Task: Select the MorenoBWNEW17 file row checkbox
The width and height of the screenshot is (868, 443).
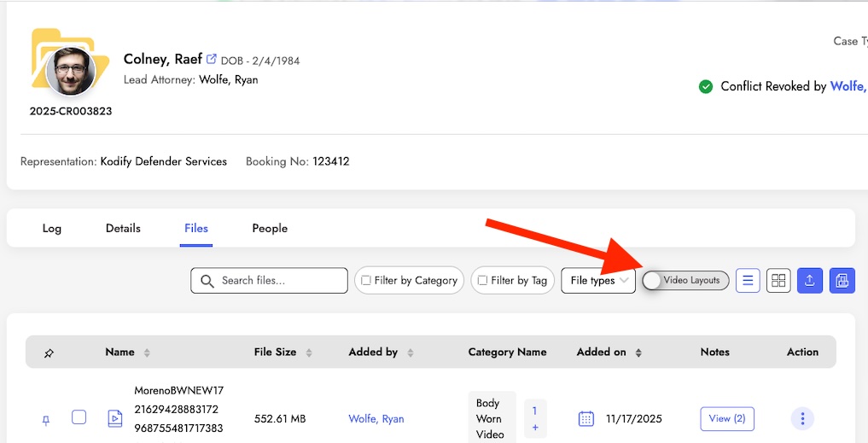Action: [x=79, y=417]
